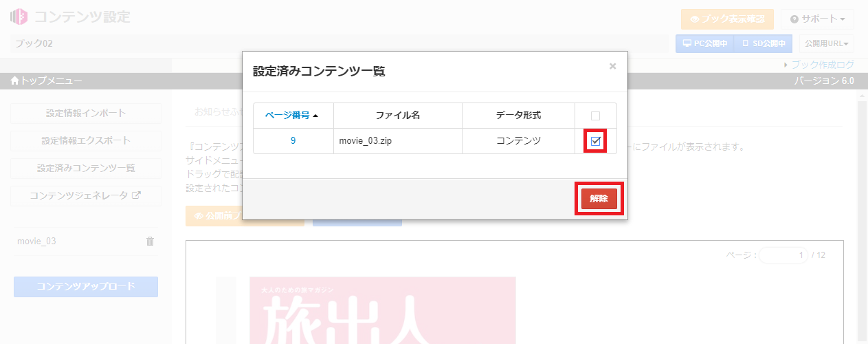Image resolution: width=868 pixels, height=344 pixels.
Task: Open the ブック作成ログ link
Action: click(x=822, y=65)
